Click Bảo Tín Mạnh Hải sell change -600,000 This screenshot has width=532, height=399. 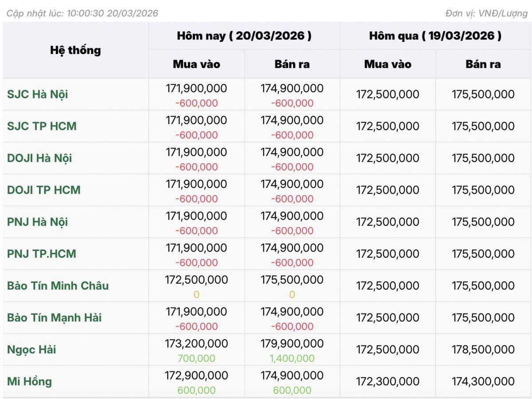(292, 326)
